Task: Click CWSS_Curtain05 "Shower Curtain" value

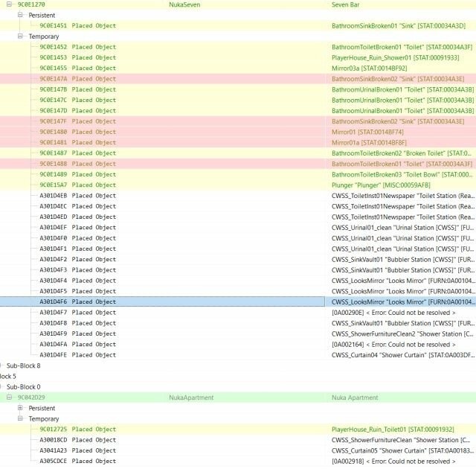Action: coord(403,450)
